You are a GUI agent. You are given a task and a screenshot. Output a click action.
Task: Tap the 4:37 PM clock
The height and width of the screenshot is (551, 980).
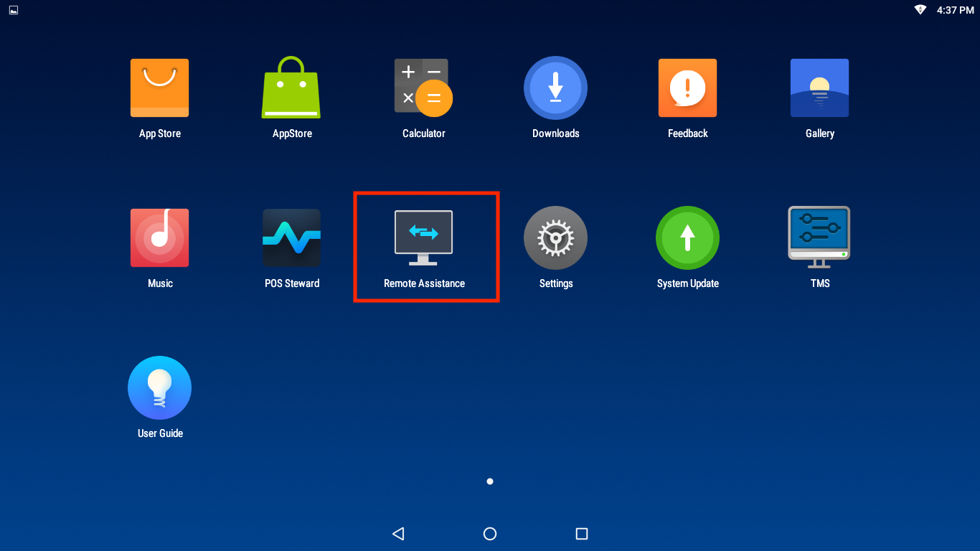[x=955, y=10]
